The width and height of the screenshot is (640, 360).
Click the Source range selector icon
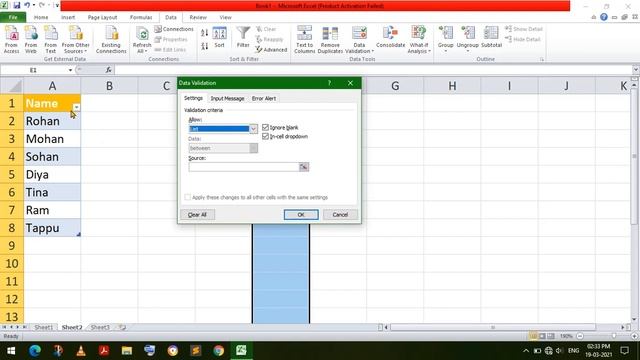[x=304, y=167]
